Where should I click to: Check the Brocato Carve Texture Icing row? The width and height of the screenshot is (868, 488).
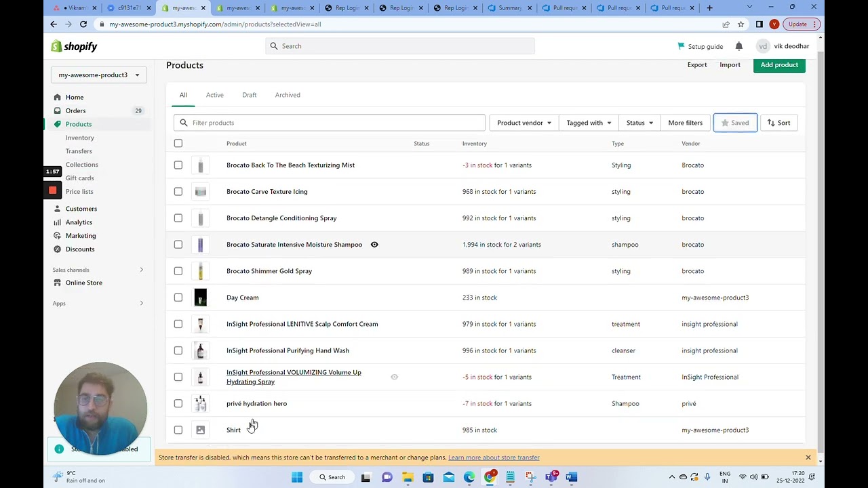pyautogui.click(x=178, y=191)
